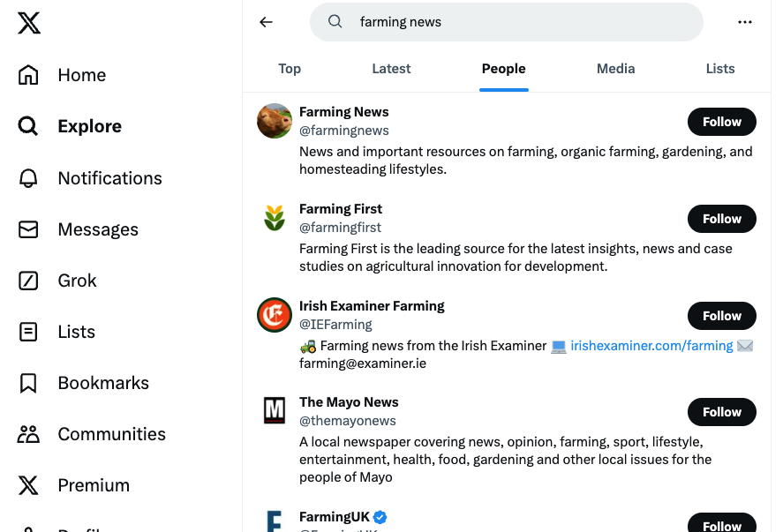Click the X logo icon
Viewport: 783px width, 532px height.
pyautogui.click(x=29, y=24)
